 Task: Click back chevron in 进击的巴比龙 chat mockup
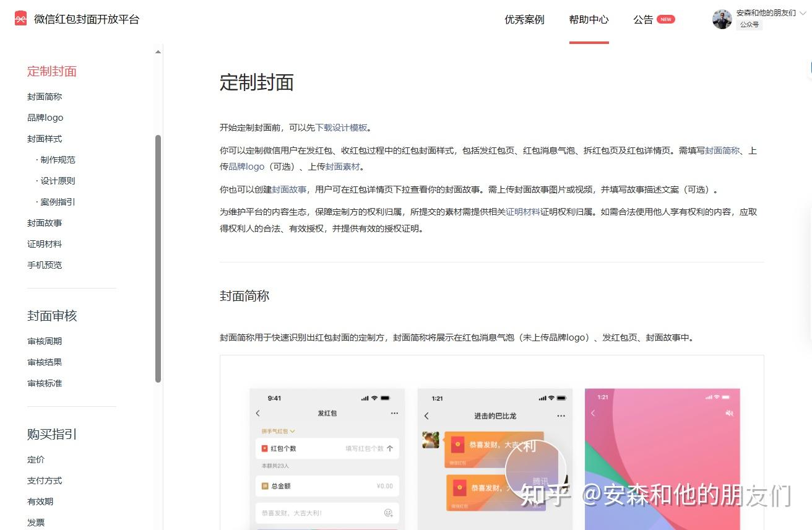[426, 415]
